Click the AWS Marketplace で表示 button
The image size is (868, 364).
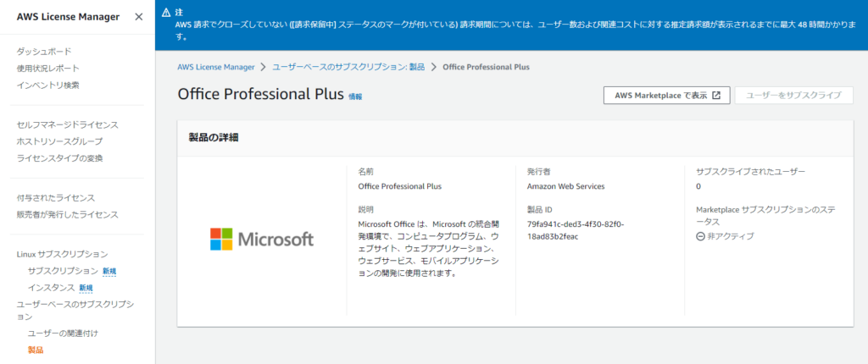point(667,95)
